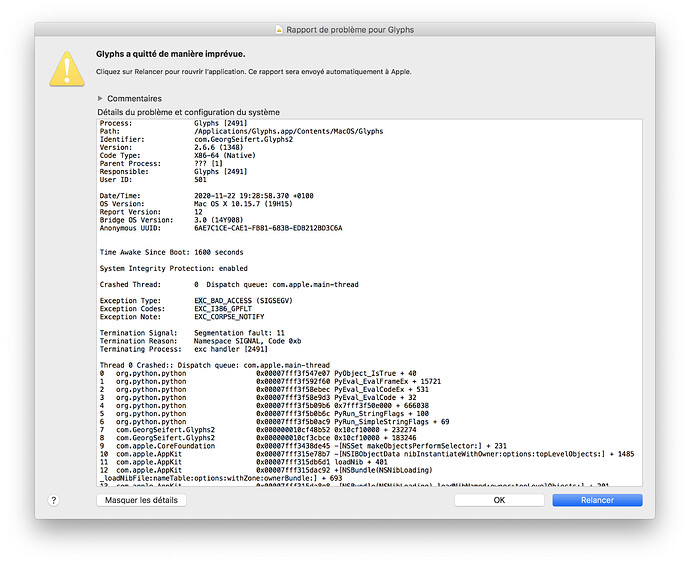690x565 pixels.
Task: Click OS version 'Mac OS X 10.15.7 (19H15)'
Action: [243, 204]
